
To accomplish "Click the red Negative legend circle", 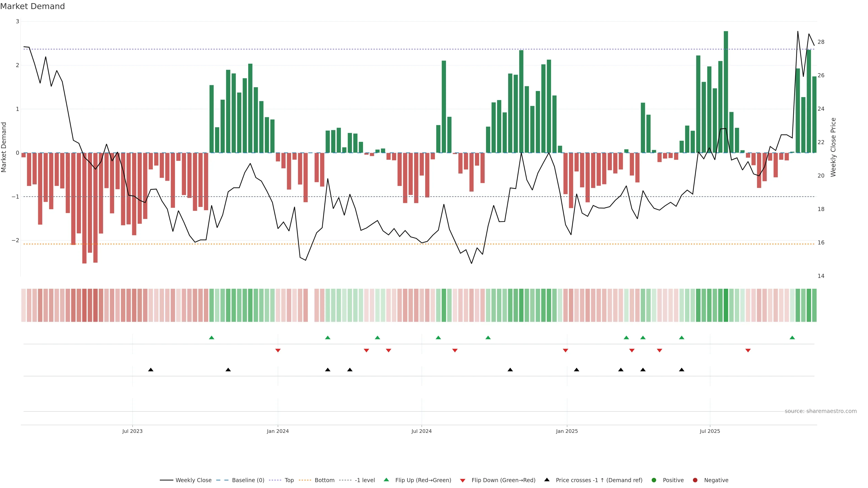I will pos(695,480).
